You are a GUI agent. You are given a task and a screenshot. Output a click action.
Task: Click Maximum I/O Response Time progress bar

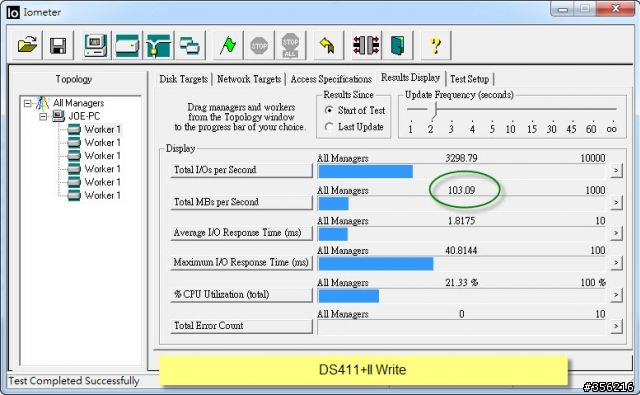[x=462, y=264]
